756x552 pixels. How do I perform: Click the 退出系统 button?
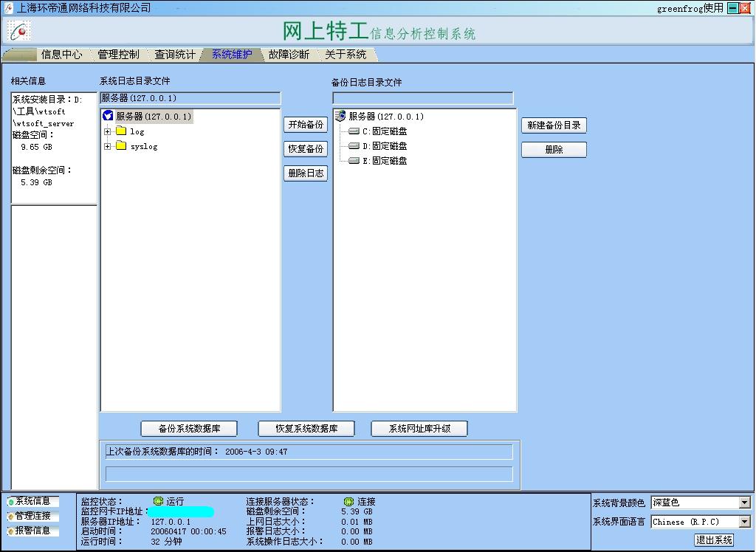click(x=714, y=540)
